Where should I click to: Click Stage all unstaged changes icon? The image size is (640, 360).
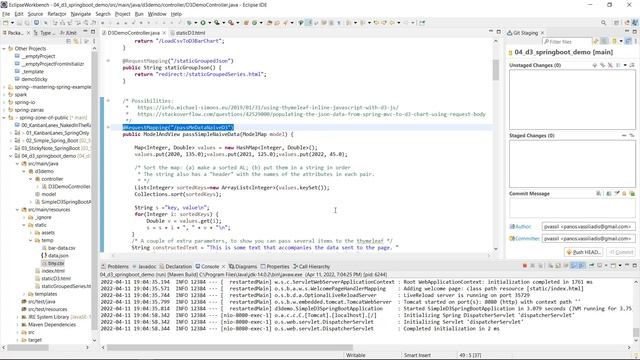coord(602,65)
